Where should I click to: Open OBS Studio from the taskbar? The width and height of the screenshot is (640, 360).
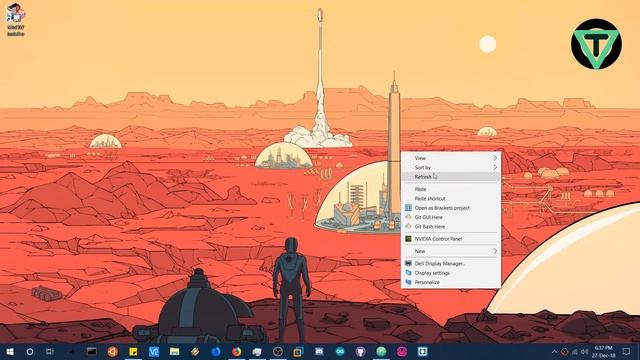tap(278, 351)
